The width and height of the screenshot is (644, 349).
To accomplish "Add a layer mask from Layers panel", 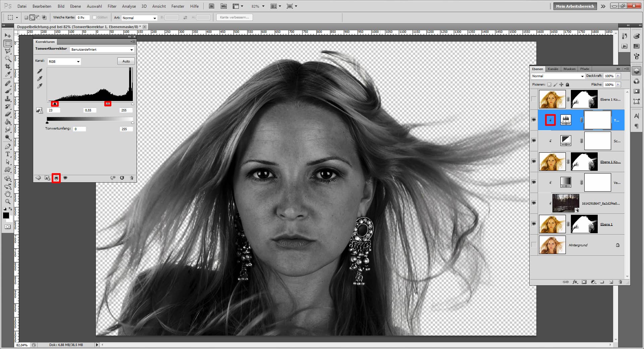I will (584, 282).
